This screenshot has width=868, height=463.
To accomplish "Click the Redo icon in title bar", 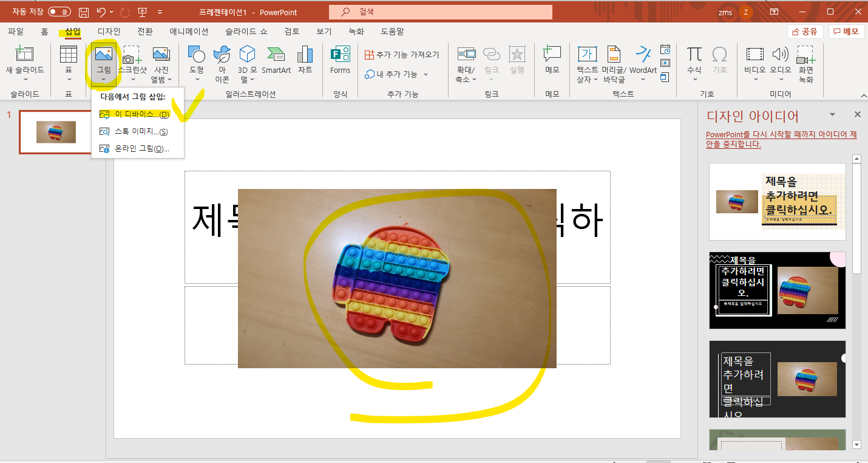I will (x=125, y=12).
